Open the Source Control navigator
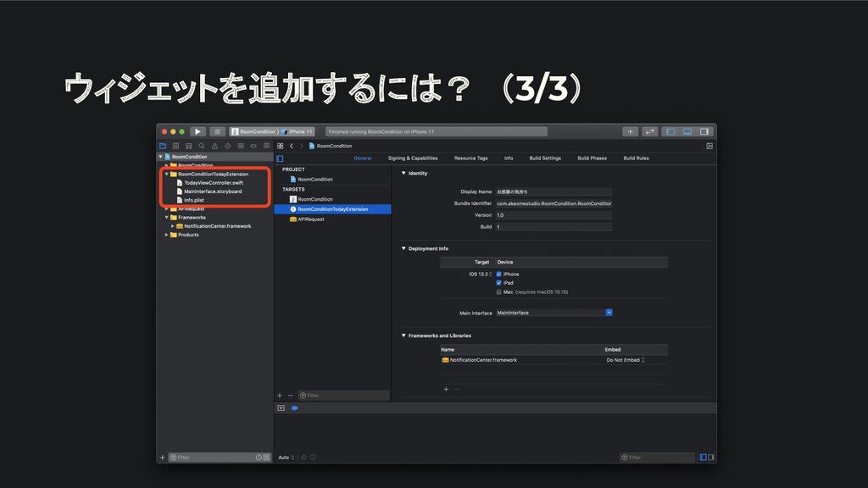Viewport: 868px width, 488px height. [x=175, y=146]
